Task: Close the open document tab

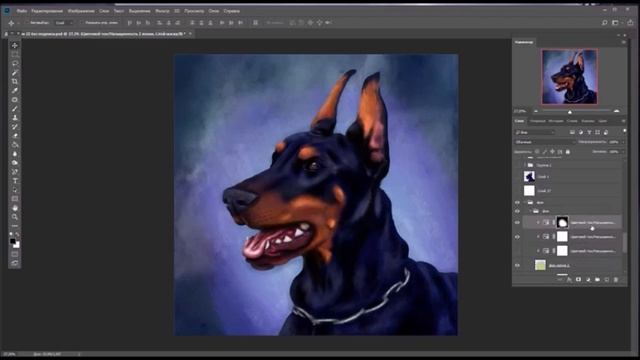Action: tap(190, 34)
